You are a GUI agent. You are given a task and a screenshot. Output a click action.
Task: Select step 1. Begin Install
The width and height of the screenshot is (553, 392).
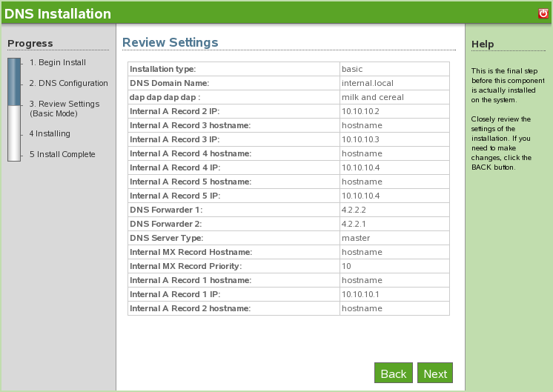pos(58,62)
